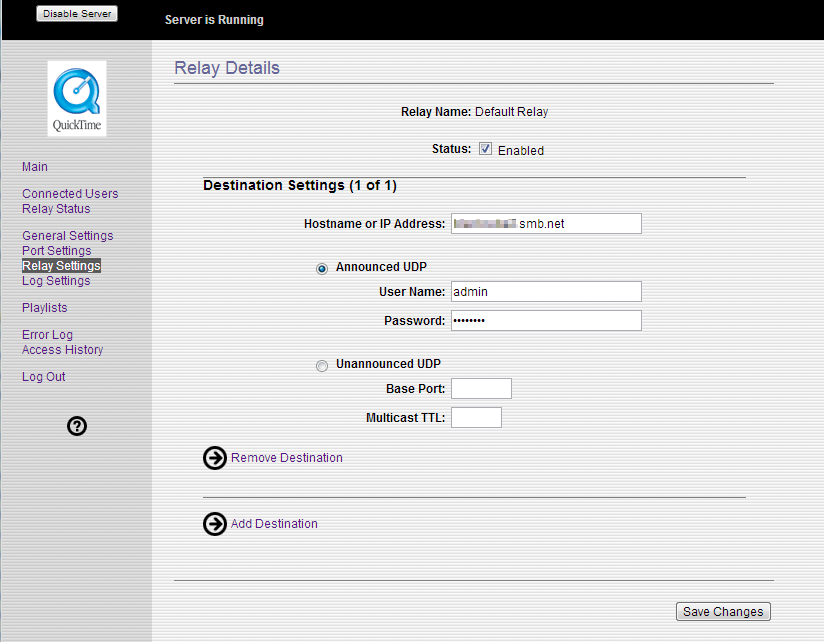Log Out of the server admin
The height and width of the screenshot is (642, 824).
pos(44,377)
